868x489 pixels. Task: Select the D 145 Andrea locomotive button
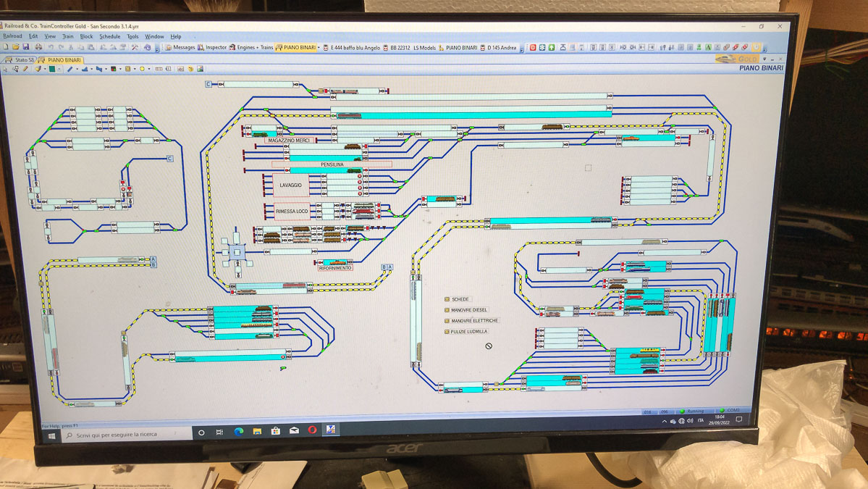pyautogui.click(x=501, y=48)
